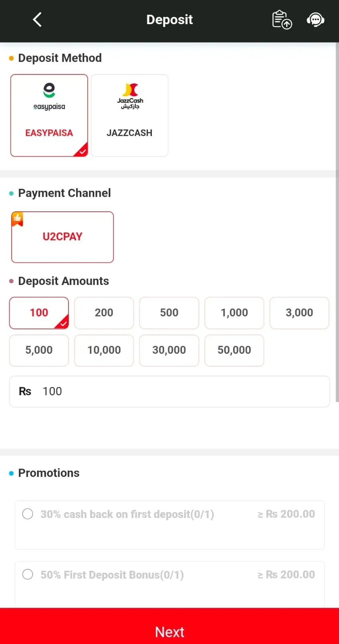The image size is (339, 644).
Task: Click the Deposit page title
Action: (x=169, y=20)
